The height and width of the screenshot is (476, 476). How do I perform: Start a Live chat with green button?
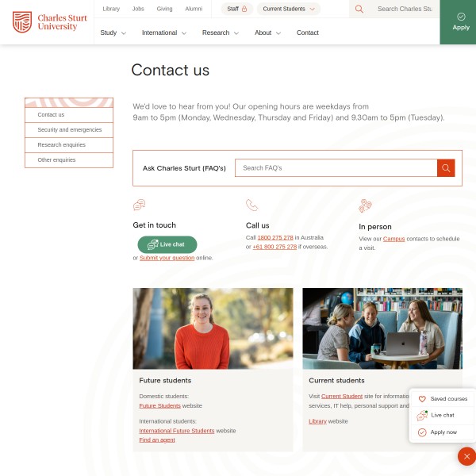167,244
